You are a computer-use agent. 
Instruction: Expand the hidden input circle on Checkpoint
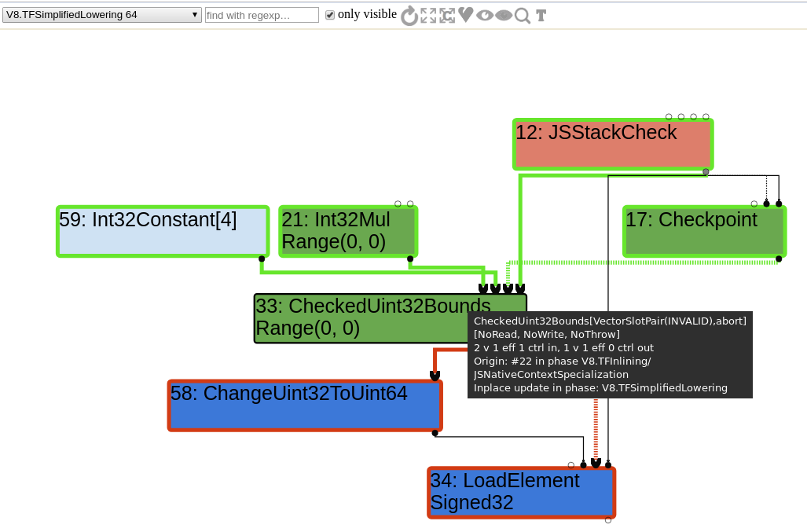click(754, 204)
